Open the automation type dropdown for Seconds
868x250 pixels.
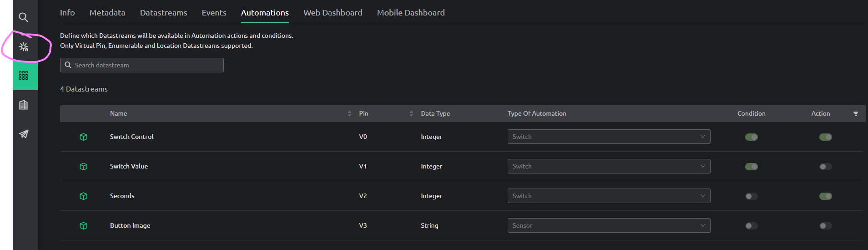609,196
